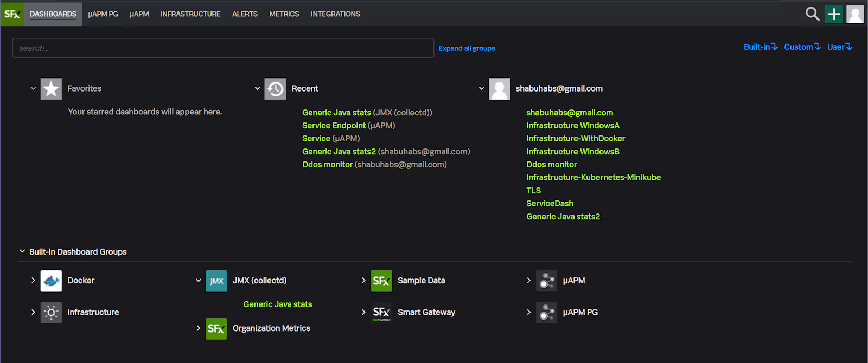Image resolution: width=868 pixels, height=363 pixels.
Task: Collapse the Built-in Dashboard Groups section
Action: click(22, 251)
